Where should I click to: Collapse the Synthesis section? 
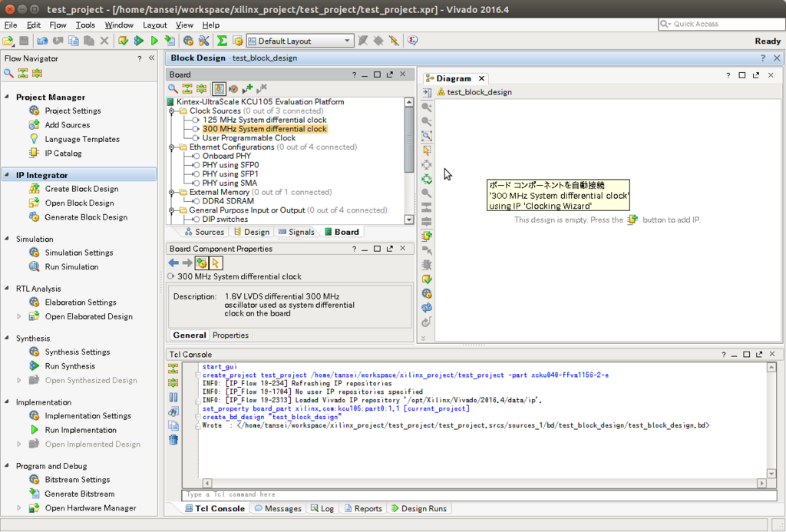point(7,338)
